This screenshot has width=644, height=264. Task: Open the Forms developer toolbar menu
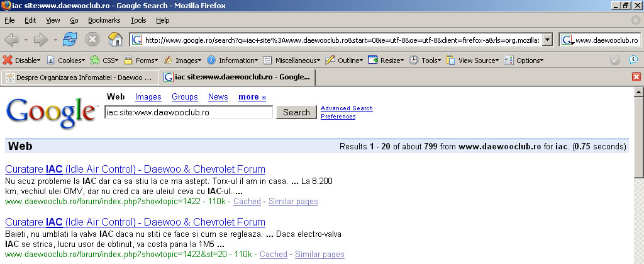click(141, 60)
